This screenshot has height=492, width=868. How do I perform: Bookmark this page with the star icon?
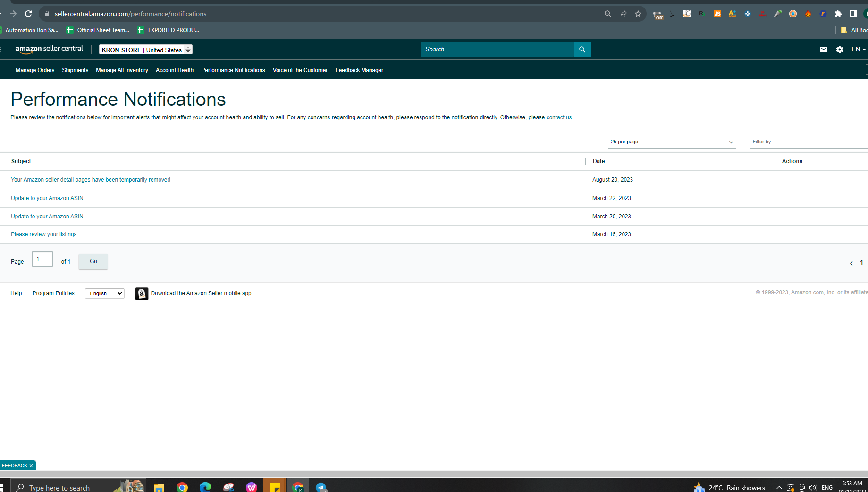point(638,14)
